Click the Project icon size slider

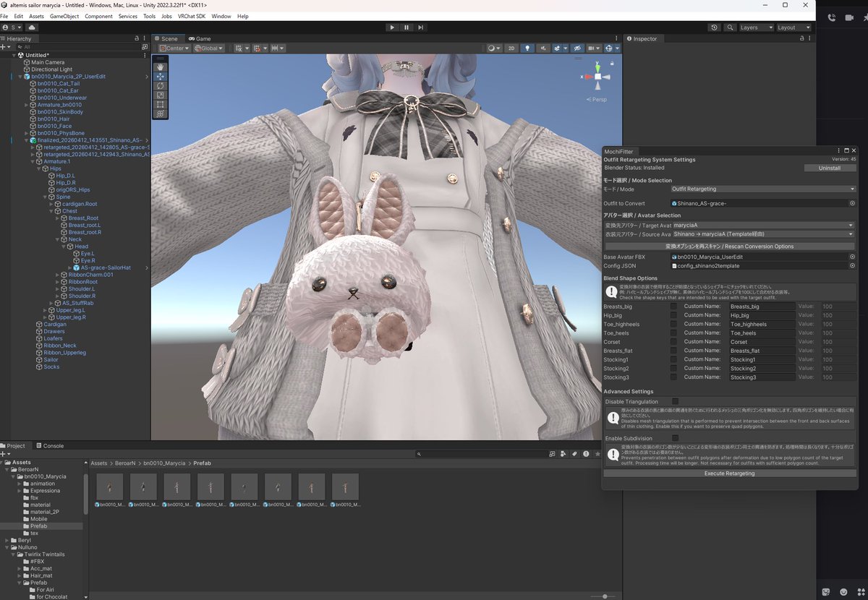pyautogui.click(x=604, y=596)
